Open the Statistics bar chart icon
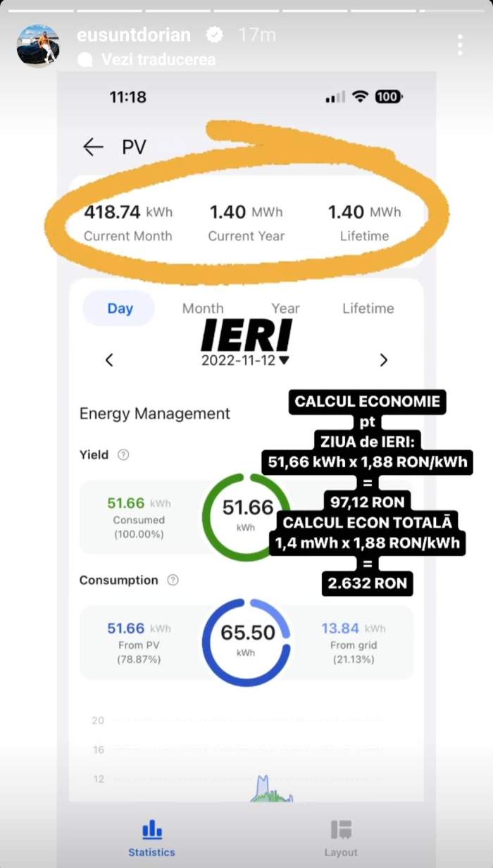The height and width of the screenshot is (868, 493). point(151,830)
